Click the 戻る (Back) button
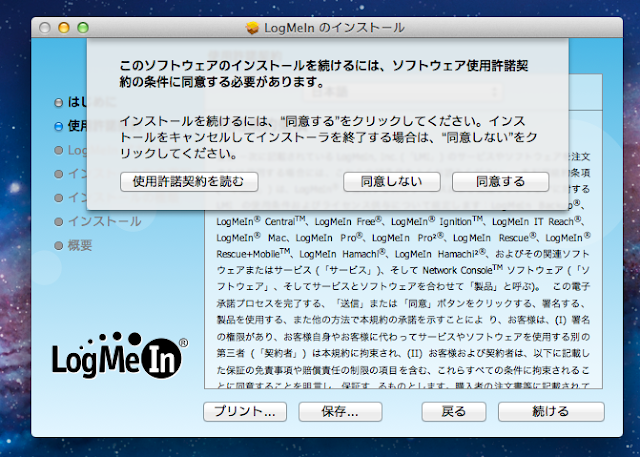The height and width of the screenshot is (457, 640). [x=453, y=412]
